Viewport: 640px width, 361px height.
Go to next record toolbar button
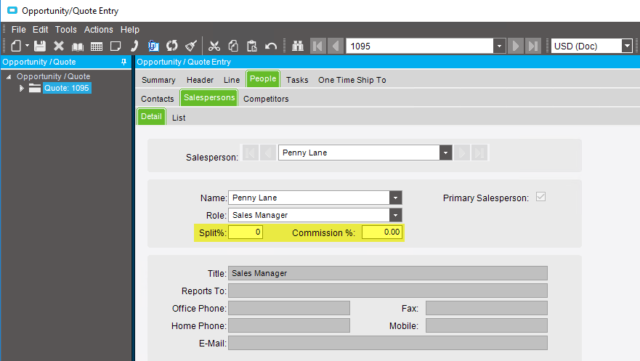(x=516, y=46)
